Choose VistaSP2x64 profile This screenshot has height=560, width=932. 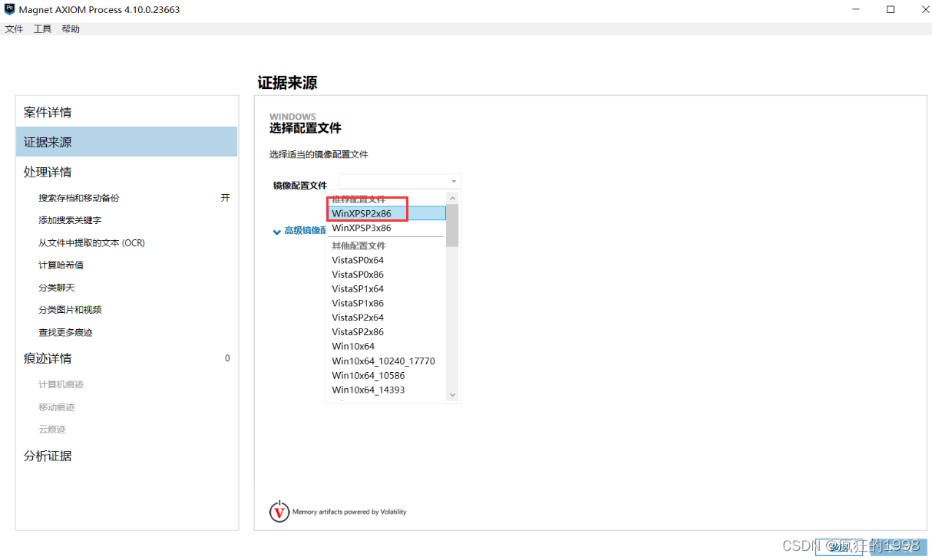386,318
